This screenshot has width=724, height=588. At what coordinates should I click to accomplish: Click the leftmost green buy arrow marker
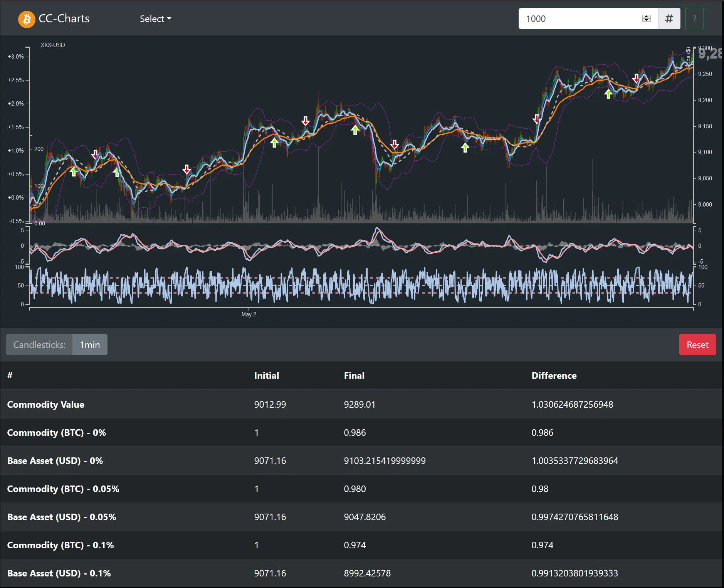(74, 172)
